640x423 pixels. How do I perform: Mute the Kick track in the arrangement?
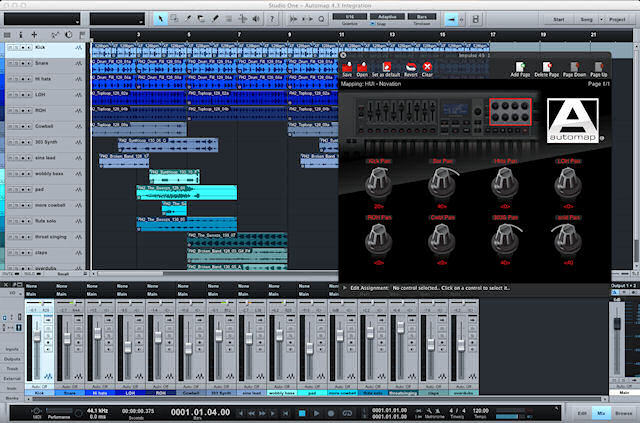10,48
